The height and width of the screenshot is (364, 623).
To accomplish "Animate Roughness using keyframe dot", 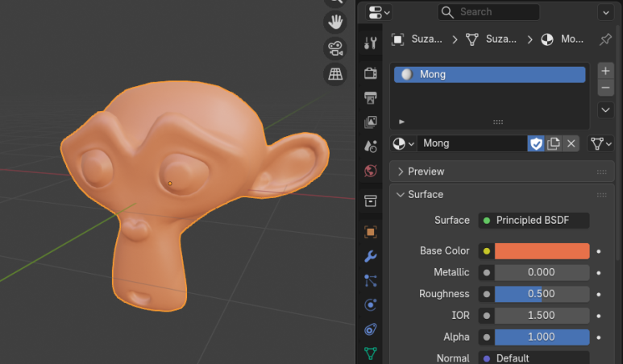I will click(x=599, y=295).
